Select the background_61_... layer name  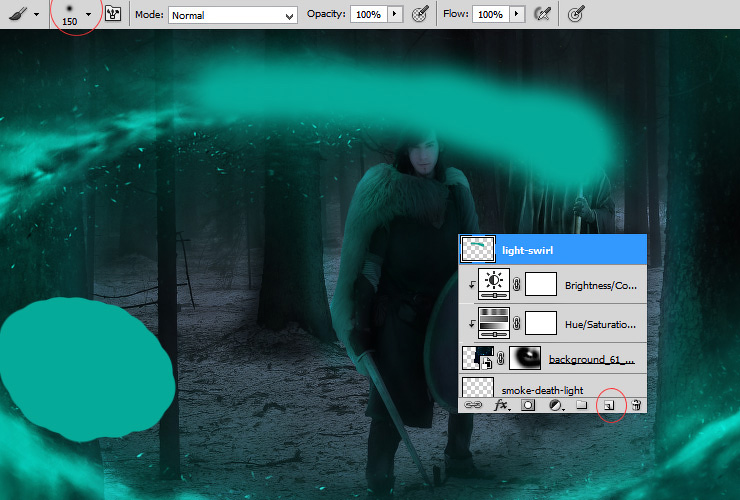point(592,360)
